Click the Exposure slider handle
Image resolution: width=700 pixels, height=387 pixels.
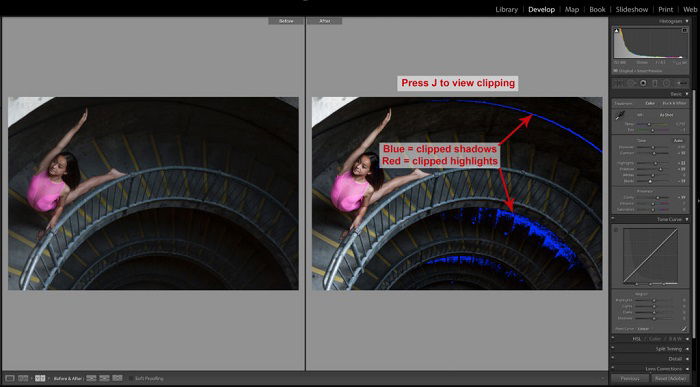pyautogui.click(x=653, y=147)
